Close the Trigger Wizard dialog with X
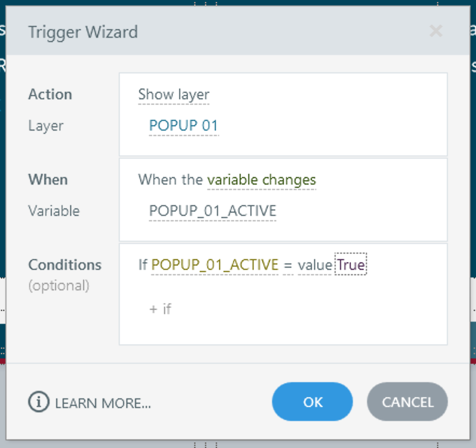The image size is (476, 448). [436, 31]
